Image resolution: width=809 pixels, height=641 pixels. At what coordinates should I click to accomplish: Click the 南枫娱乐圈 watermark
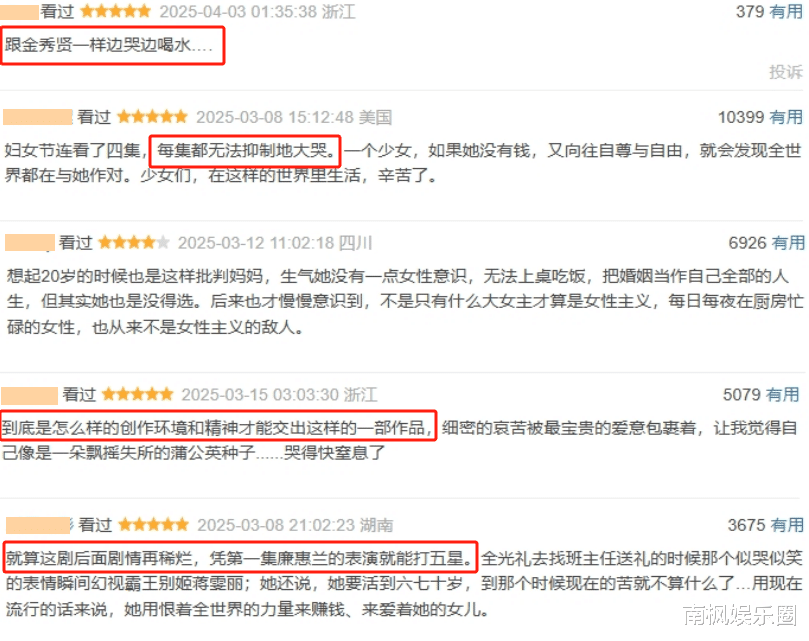point(740,615)
